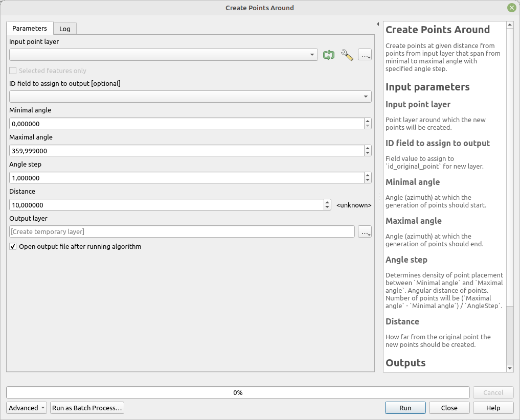Open the Input point layer dropdown

tap(313, 55)
